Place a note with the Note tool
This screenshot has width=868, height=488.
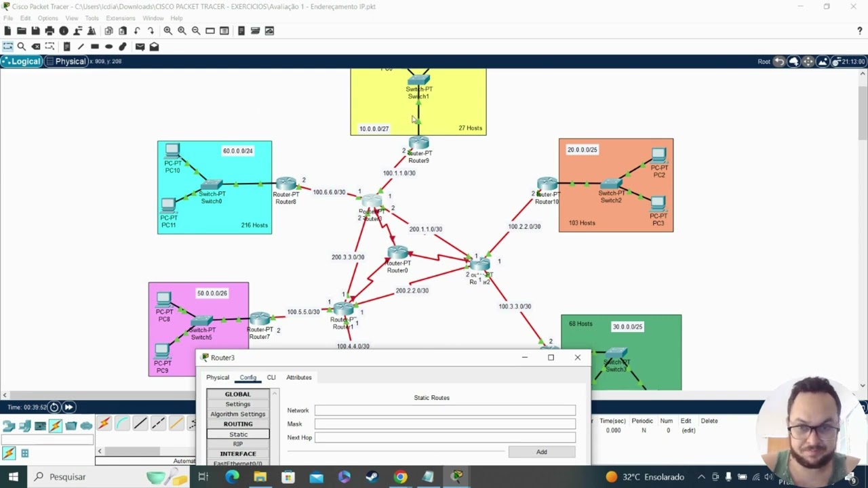(66, 47)
